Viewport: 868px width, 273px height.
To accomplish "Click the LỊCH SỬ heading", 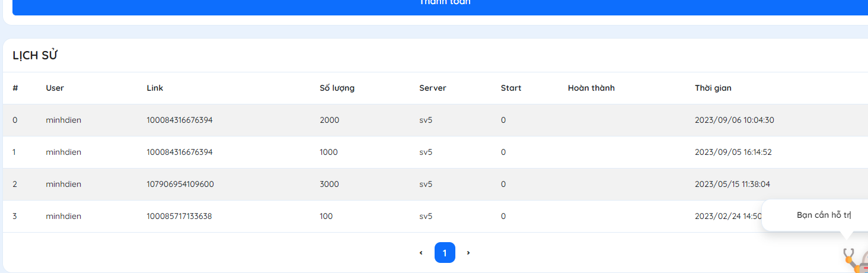I will coord(35,56).
